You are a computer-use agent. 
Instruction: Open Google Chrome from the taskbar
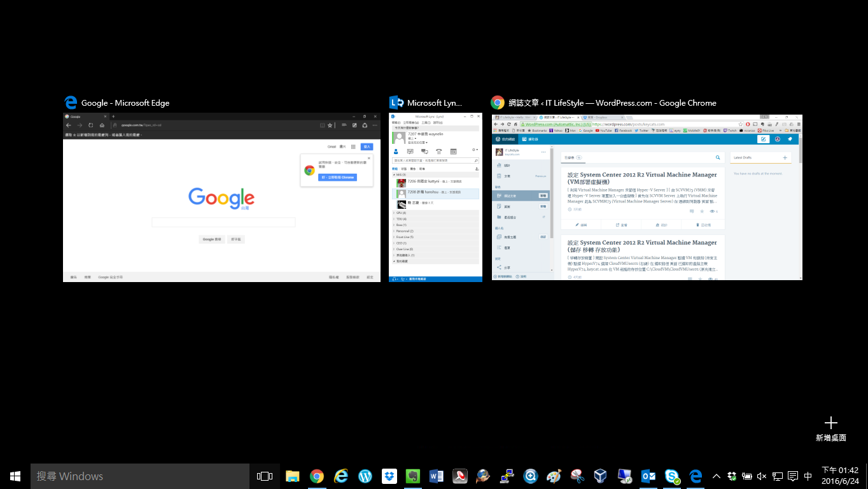[x=317, y=476]
